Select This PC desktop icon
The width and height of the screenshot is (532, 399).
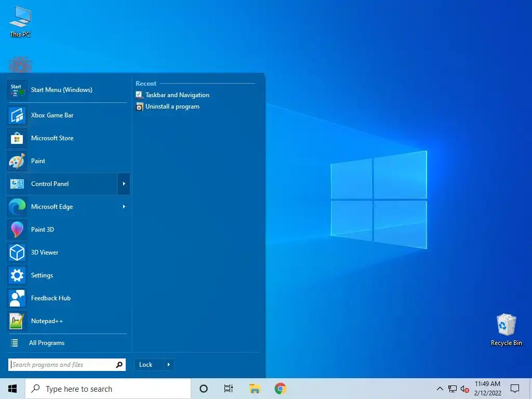(x=20, y=22)
